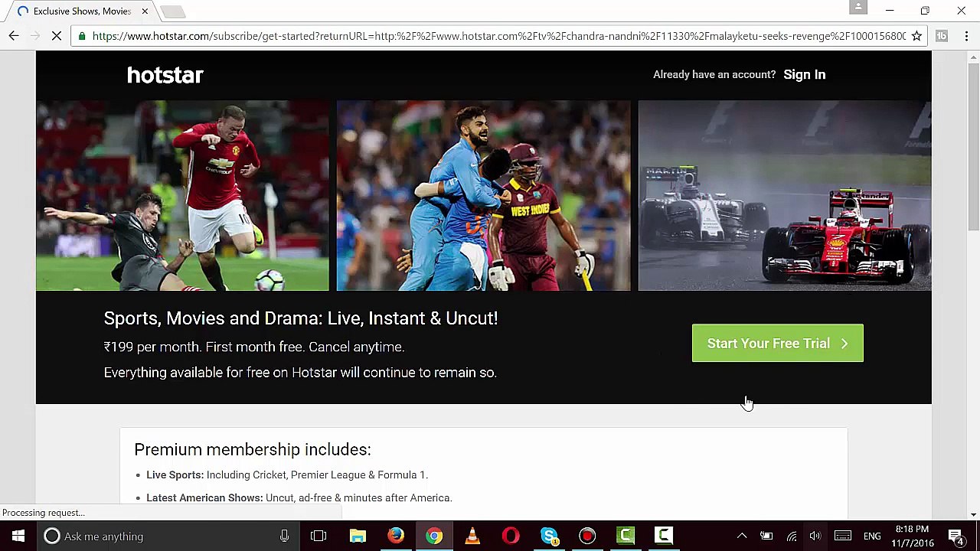This screenshot has height=551, width=980.
Task: Open the Wi-Fi network panel
Action: pos(792,536)
